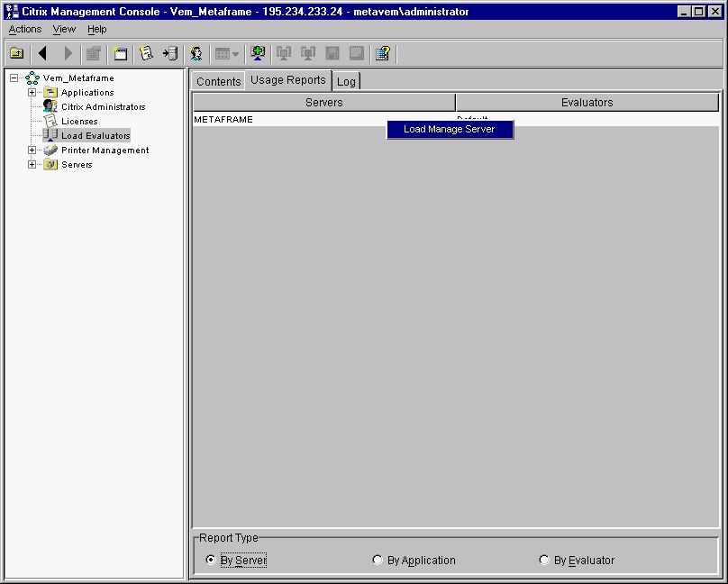Go back with the left arrow icon
Viewport: 728px width, 584px height.
tap(42, 53)
